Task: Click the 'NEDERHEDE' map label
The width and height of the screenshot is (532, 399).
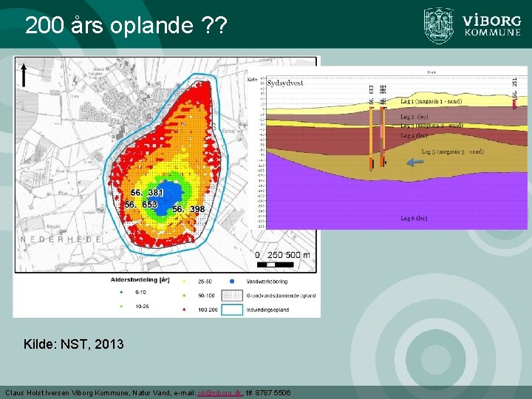Action: click(x=61, y=239)
